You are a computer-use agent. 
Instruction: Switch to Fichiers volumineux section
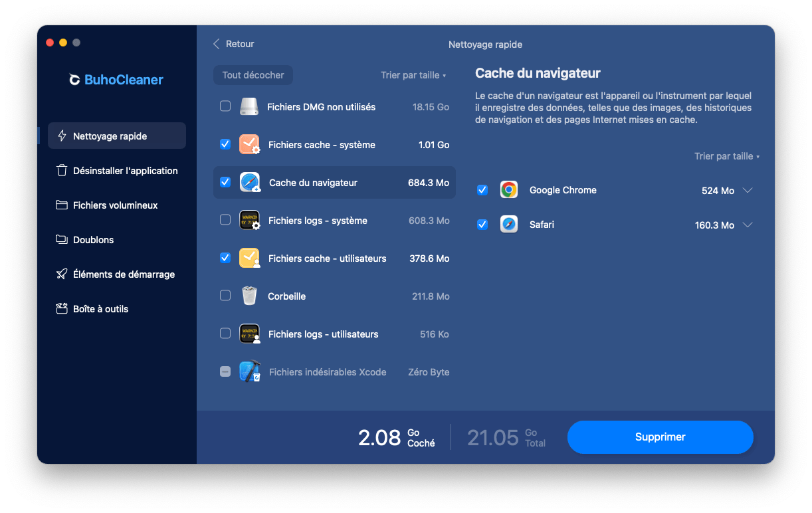(115, 205)
